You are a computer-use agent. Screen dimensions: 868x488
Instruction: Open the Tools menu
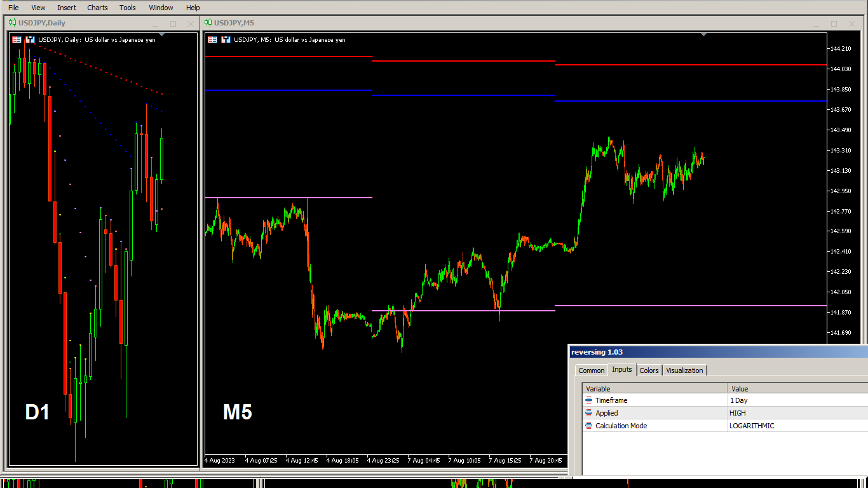(x=128, y=8)
